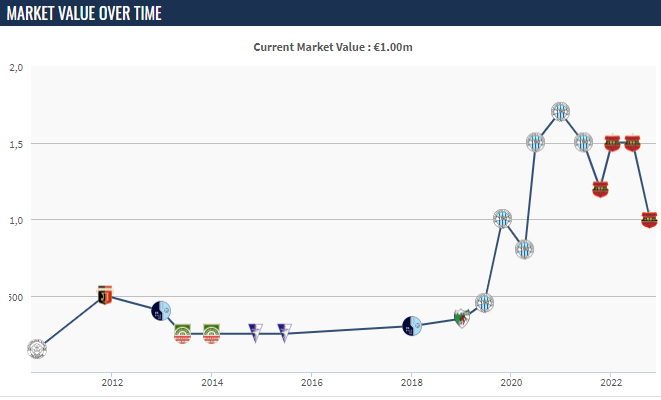Click the light-blue striped crest on the 1,0 gridline
The image size is (661, 400).
pyautogui.click(x=503, y=219)
